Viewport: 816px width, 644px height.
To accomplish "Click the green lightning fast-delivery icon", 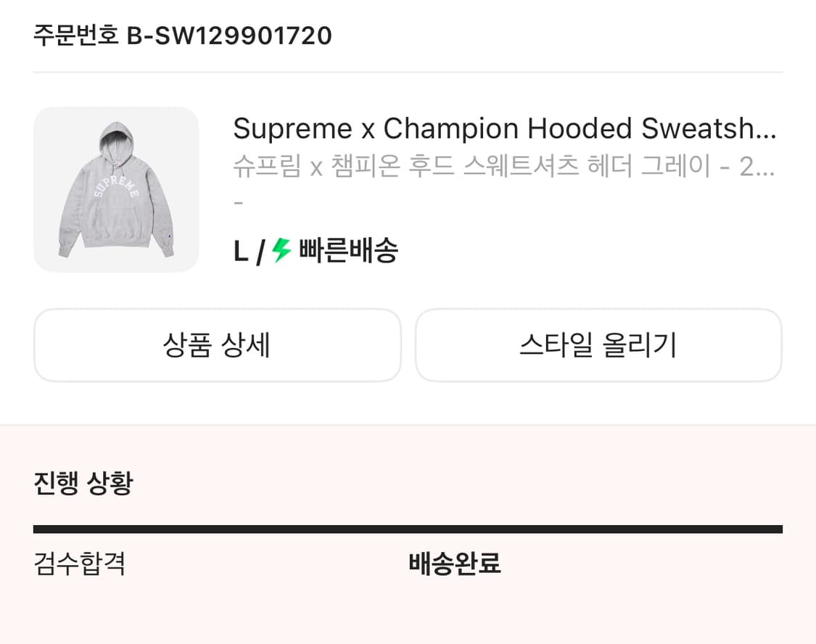I will point(278,250).
